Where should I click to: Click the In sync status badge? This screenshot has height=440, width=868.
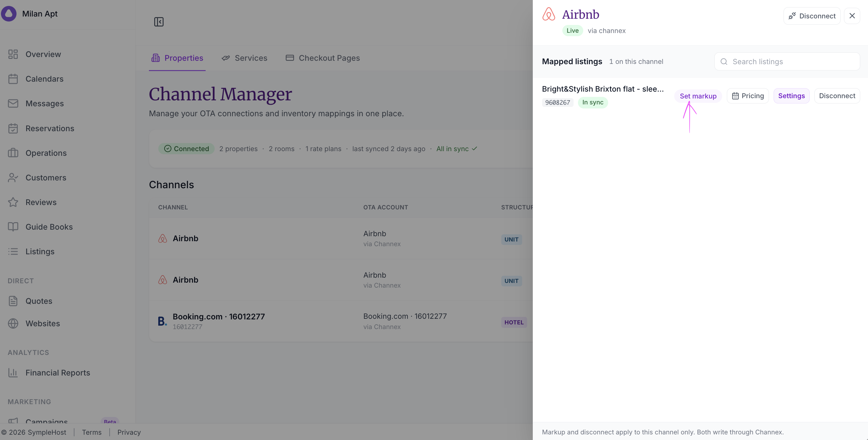tap(593, 103)
